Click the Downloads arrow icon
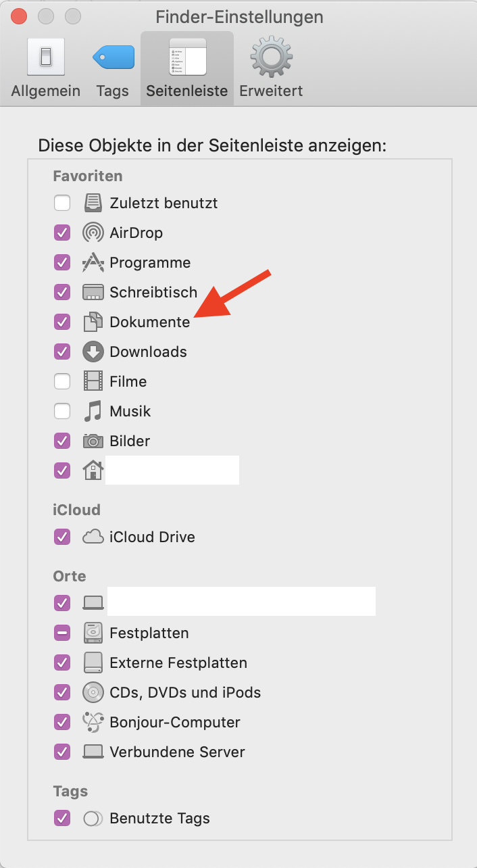The width and height of the screenshot is (477, 868). (93, 352)
